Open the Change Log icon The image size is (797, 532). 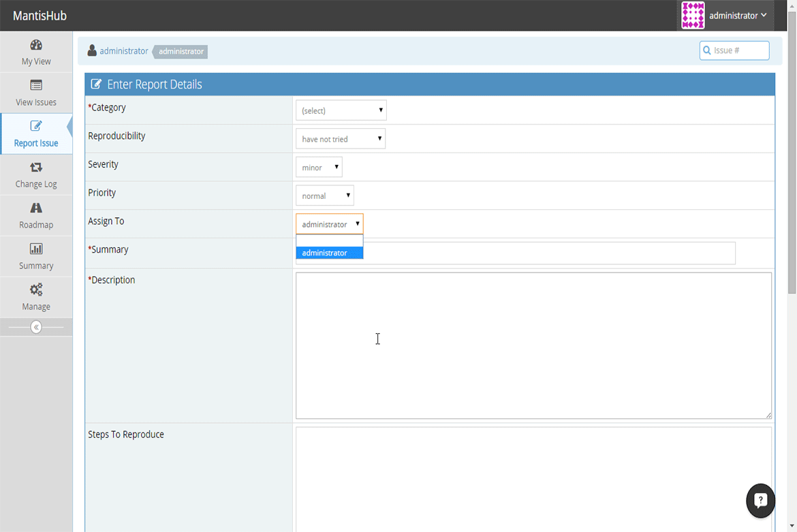36,167
